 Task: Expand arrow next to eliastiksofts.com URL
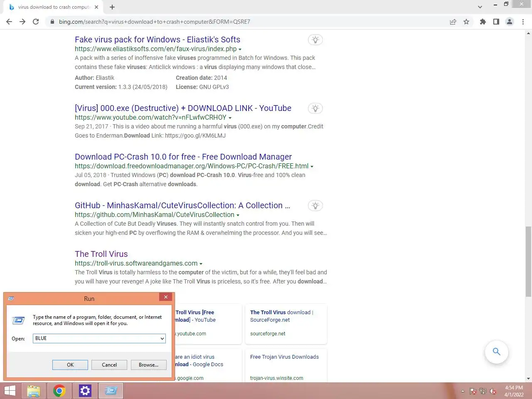pos(240,49)
